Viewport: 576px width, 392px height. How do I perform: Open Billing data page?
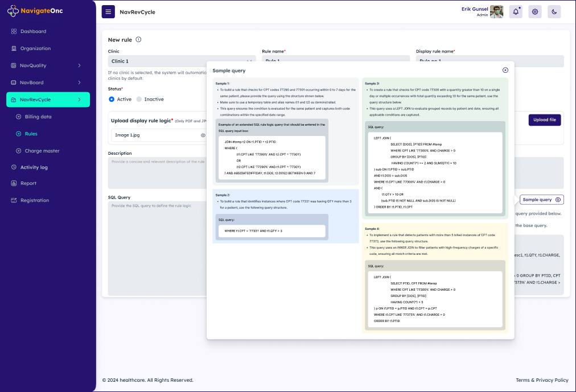[38, 117]
